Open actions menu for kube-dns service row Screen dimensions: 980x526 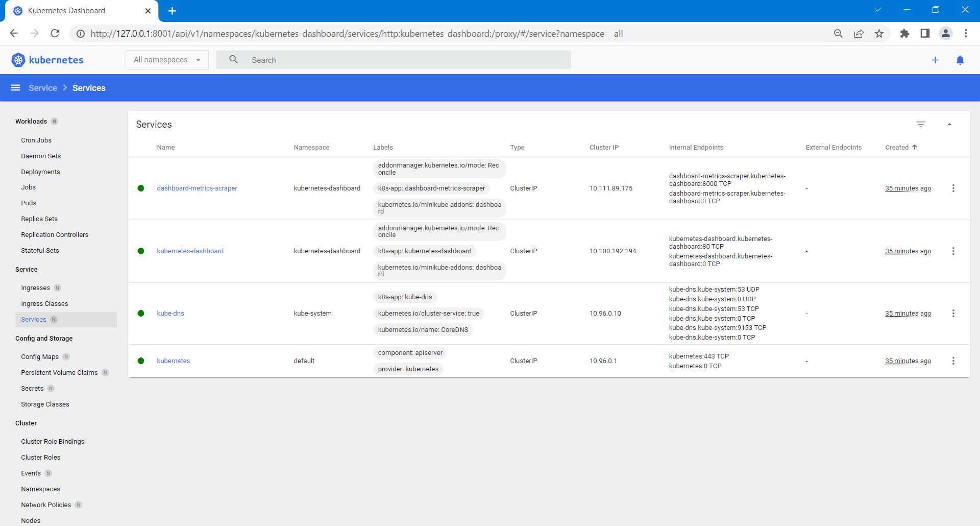[953, 314]
